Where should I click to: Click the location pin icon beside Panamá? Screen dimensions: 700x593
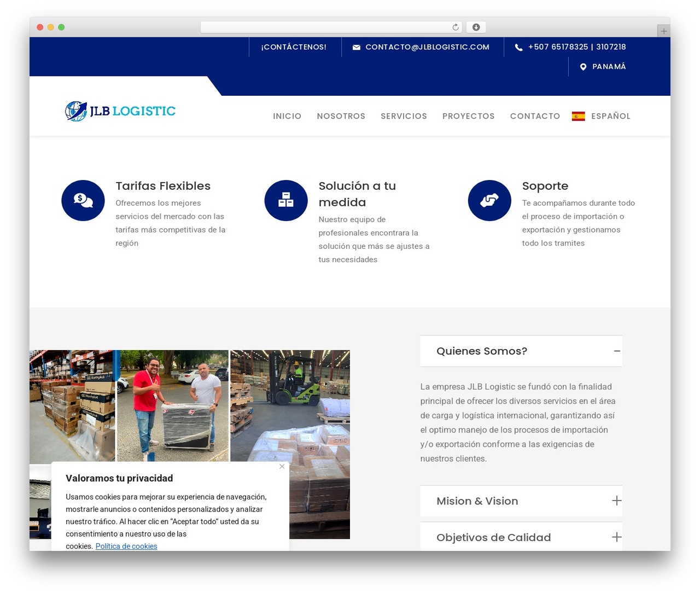(583, 67)
